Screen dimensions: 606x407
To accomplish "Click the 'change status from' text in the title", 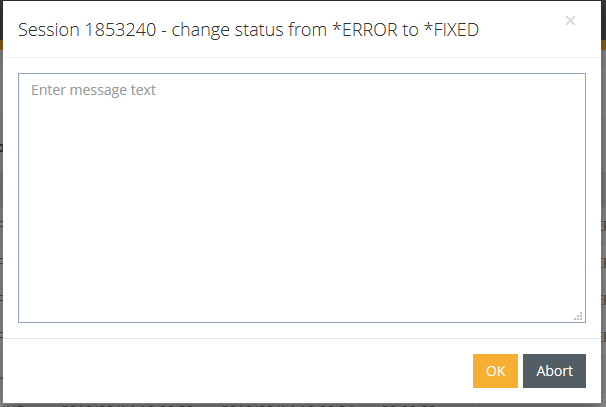I will coord(249,30).
